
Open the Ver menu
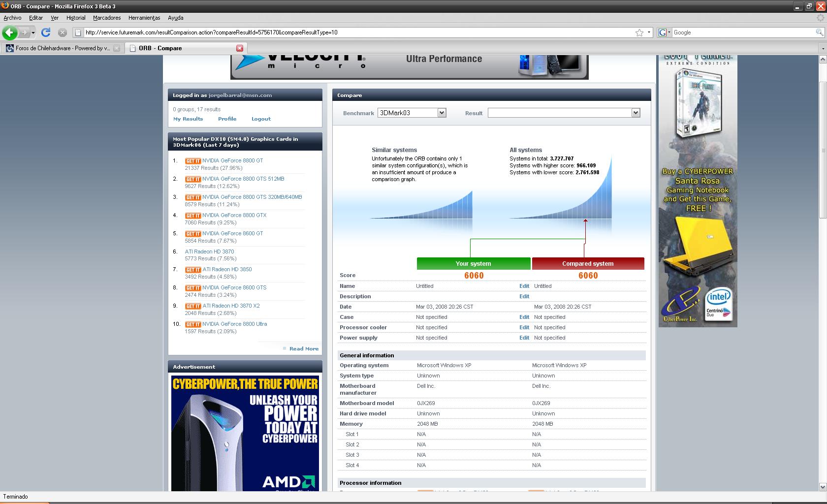click(x=55, y=18)
